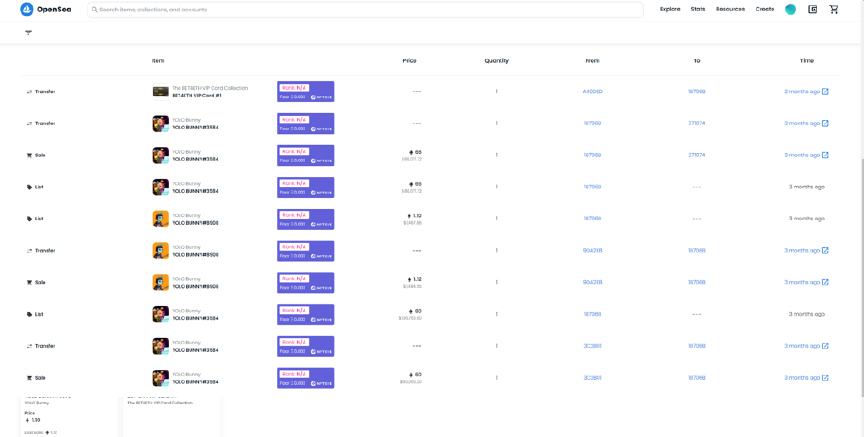The image size is (864, 437).
Task: Open the 3C3801 sender on the 60 ETH Sale row
Action: click(592, 378)
